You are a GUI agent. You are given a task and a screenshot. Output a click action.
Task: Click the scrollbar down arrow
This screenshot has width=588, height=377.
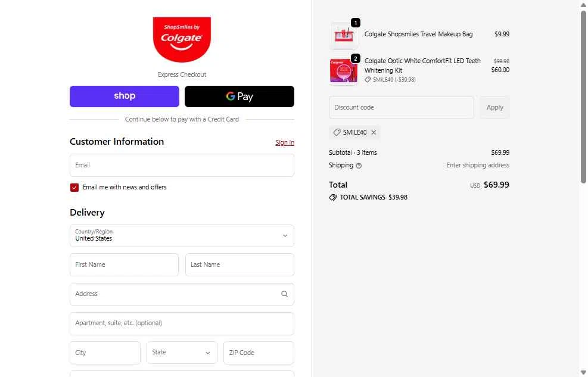point(583,372)
